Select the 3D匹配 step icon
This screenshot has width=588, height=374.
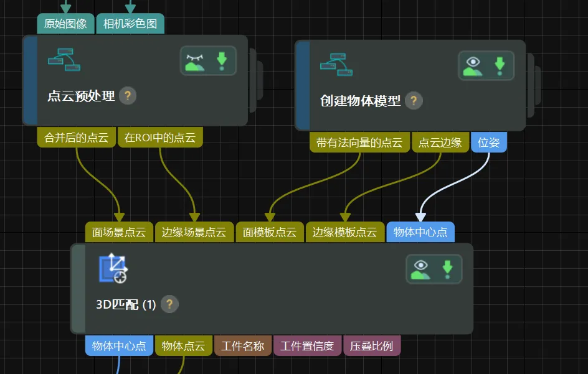(111, 269)
